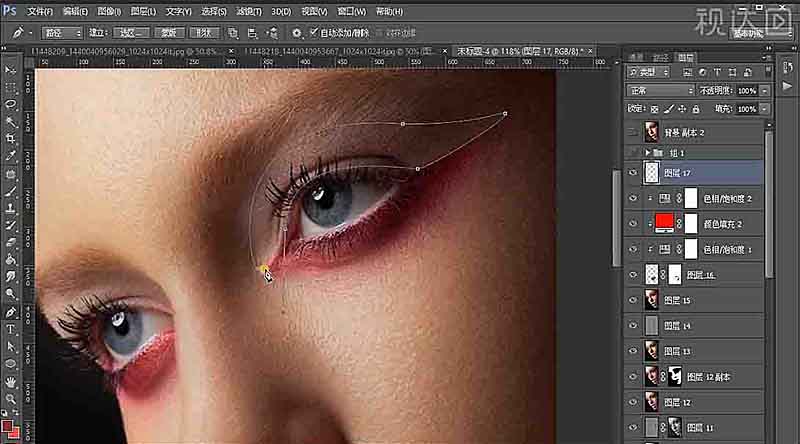Hide layer 图层 16
800x444 pixels.
[633, 275]
